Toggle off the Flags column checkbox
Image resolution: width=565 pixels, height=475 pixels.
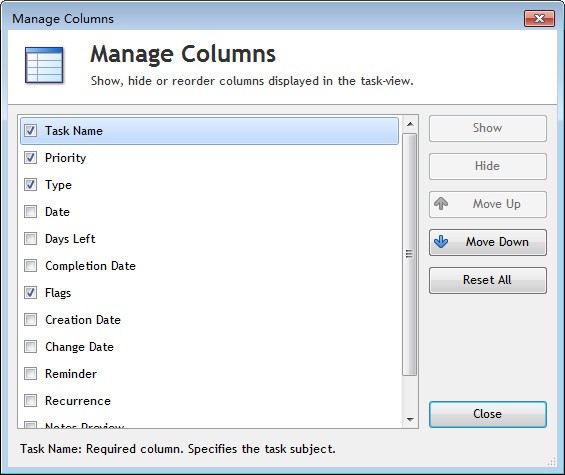tap(30, 293)
